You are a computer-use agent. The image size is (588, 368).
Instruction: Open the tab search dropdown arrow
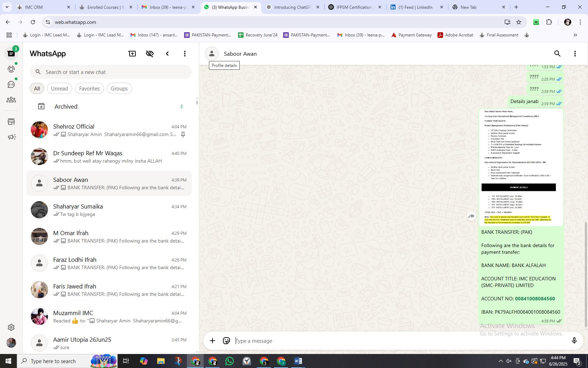[x=7, y=7]
